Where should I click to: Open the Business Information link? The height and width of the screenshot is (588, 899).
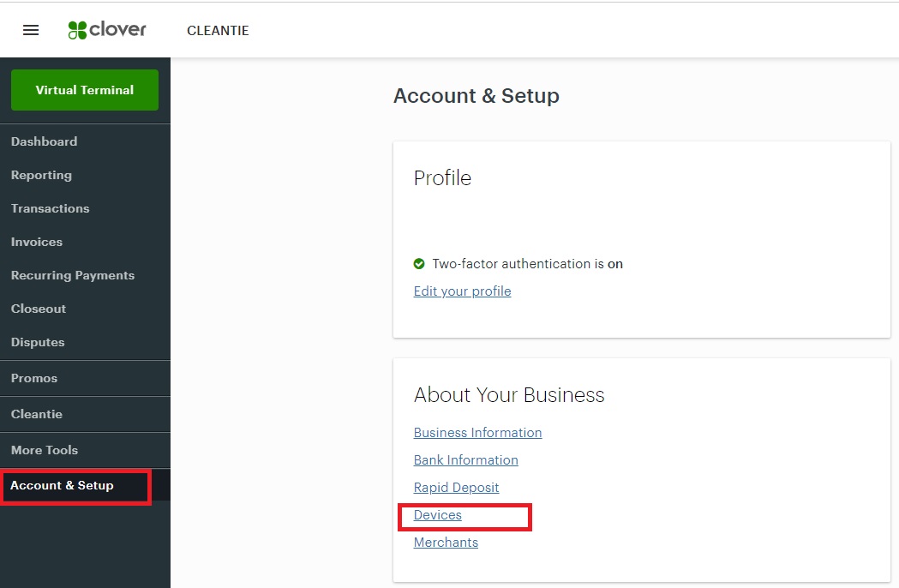coord(477,433)
